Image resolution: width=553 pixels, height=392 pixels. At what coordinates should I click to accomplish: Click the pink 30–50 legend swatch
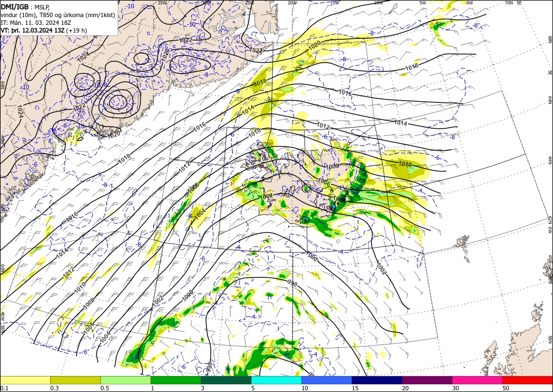click(x=477, y=380)
